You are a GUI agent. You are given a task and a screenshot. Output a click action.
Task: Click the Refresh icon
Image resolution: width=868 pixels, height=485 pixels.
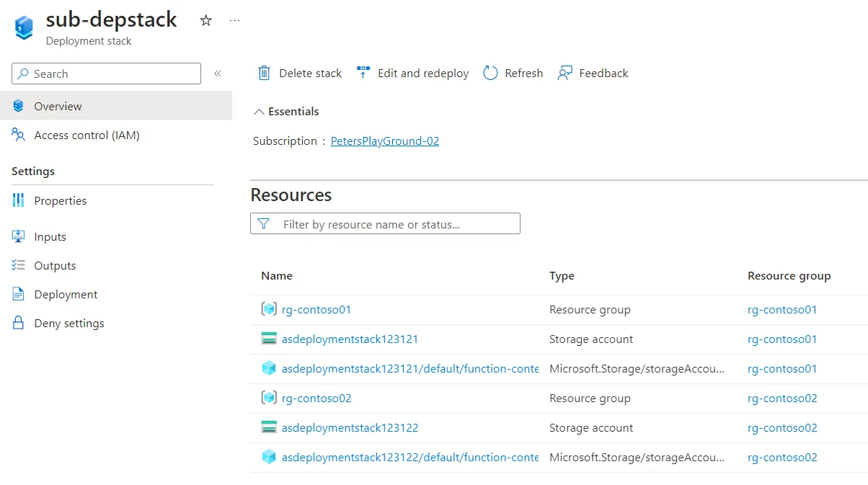pyautogui.click(x=490, y=73)
